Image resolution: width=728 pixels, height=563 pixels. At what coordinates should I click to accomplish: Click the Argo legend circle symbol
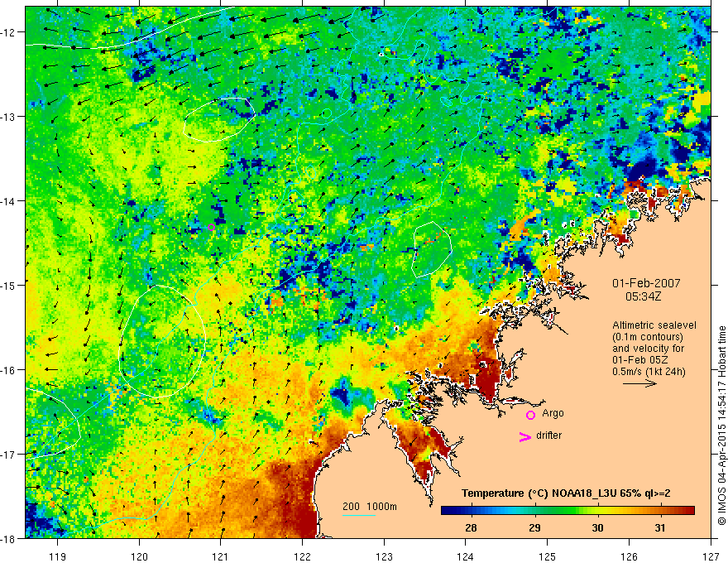pyautogui.click(x=530, y=415)
